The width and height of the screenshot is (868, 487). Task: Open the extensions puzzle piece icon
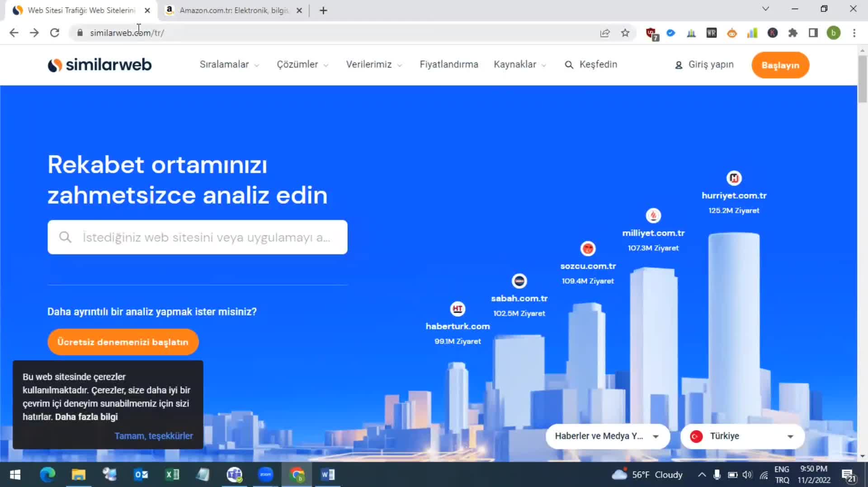793,33
